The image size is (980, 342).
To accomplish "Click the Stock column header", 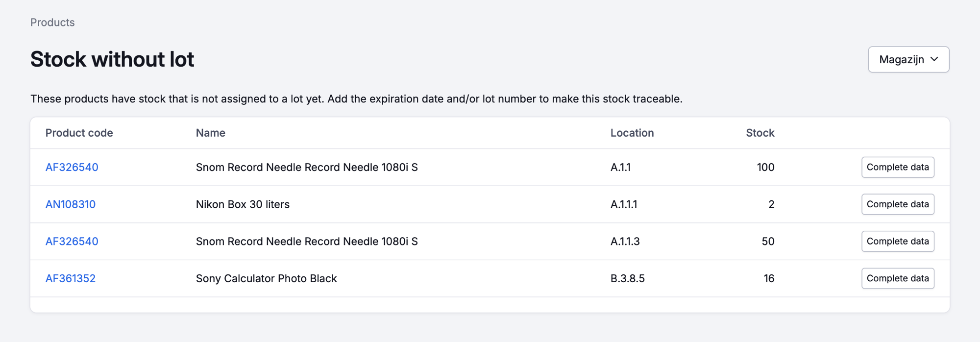I will pos(760,133).
